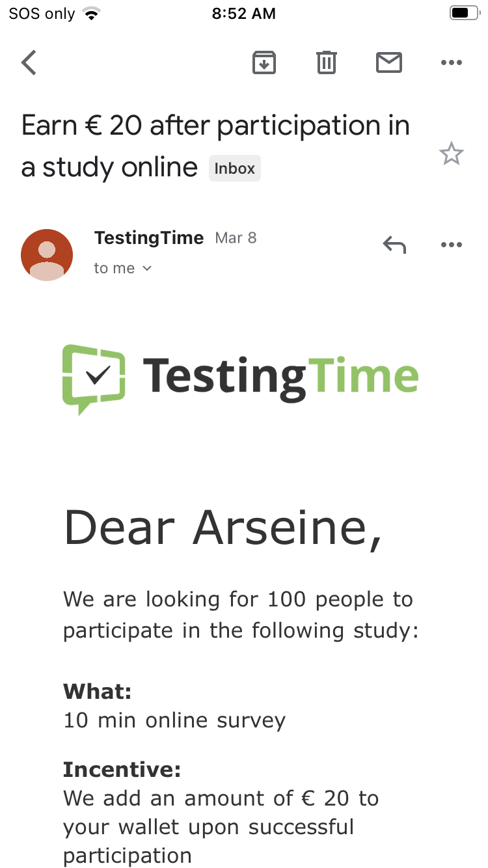Image resolution: width=488 pixels, height=868 pixels.
Task: Star this email
Action: [x=451, y=155]
